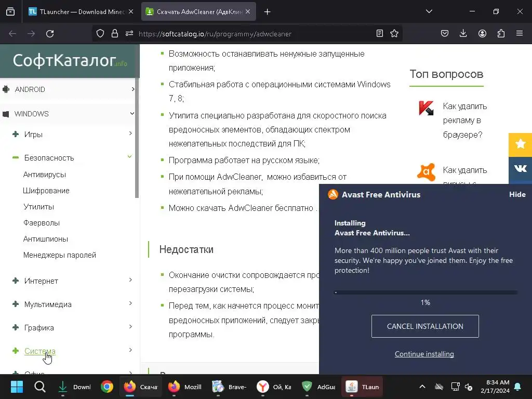The width and height of the screenshot is (532, 399).
Task: Open Фаерволы subcategory
Action: click(x=42, y=223)
